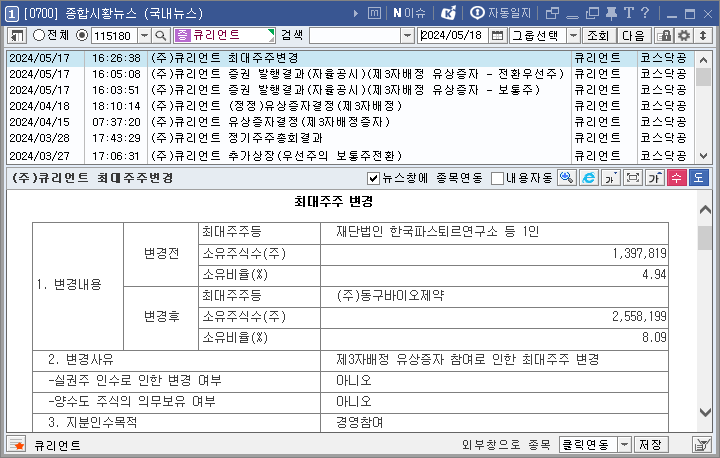
Task: Click the screen layout icon at left of toolbar
Action: click(17, 35)
